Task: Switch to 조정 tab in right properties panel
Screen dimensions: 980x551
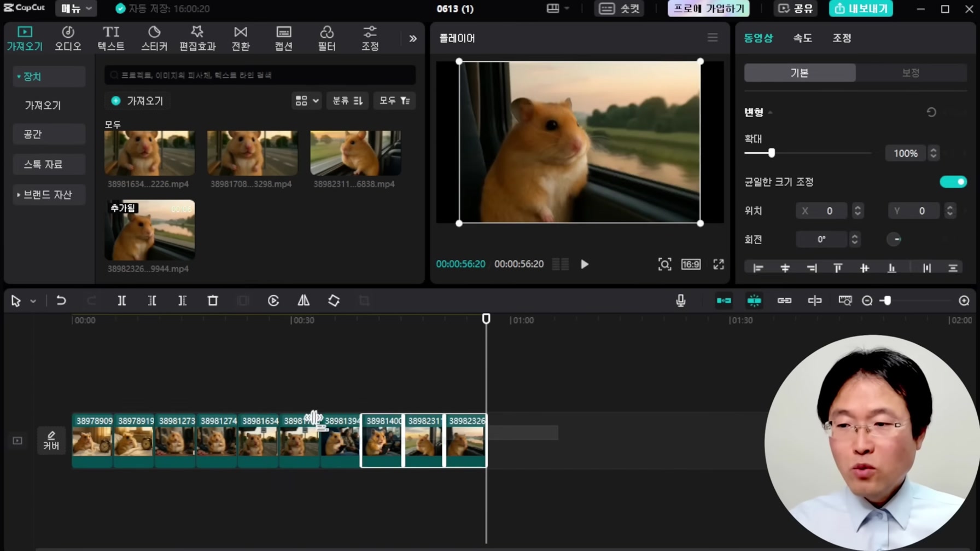Action: point(842,38)
